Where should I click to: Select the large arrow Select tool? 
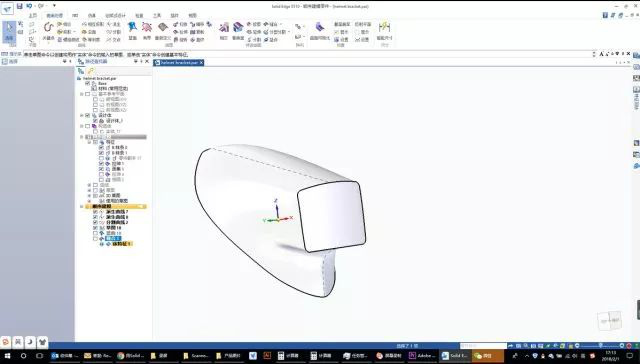(9, 31)
